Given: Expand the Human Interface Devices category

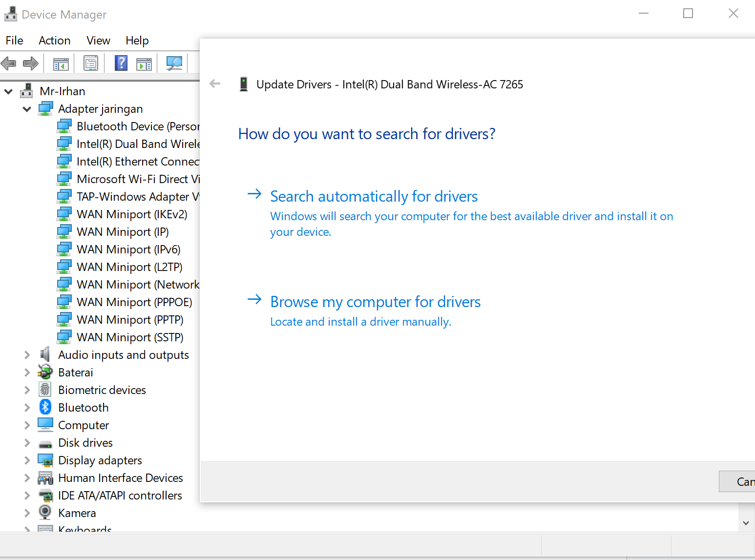Looking at the screenshot, I should pos(27,478).
